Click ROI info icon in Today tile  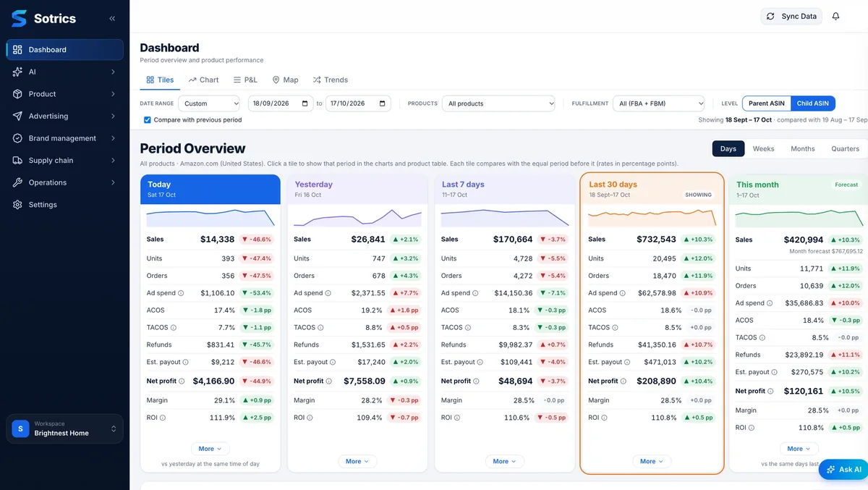163,418
